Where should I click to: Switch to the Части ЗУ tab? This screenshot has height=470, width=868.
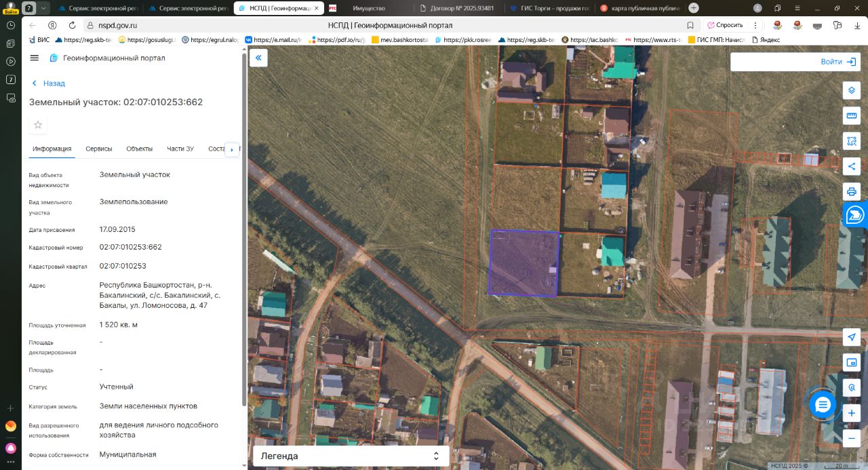180,149
